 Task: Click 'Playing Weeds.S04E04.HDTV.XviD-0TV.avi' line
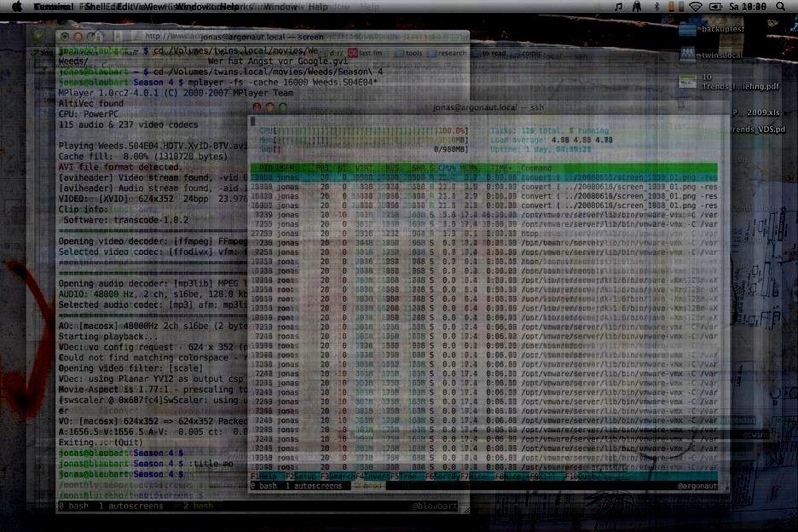[x=153, y=146]
